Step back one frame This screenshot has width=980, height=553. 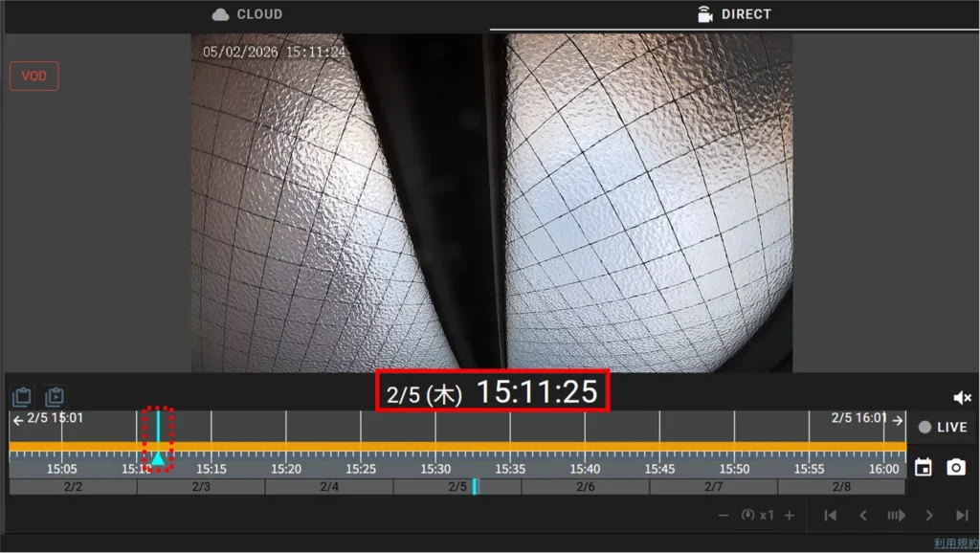(x=863, y=516)
